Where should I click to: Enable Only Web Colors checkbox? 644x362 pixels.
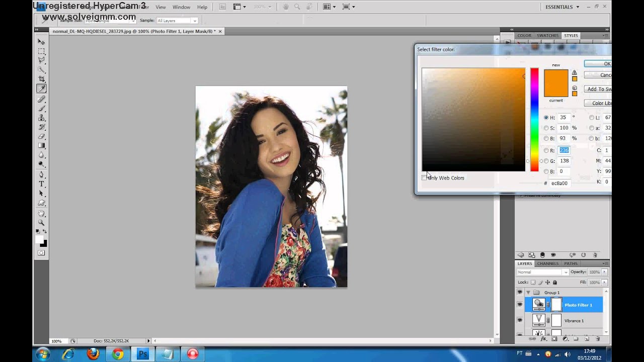coord(424,178)
